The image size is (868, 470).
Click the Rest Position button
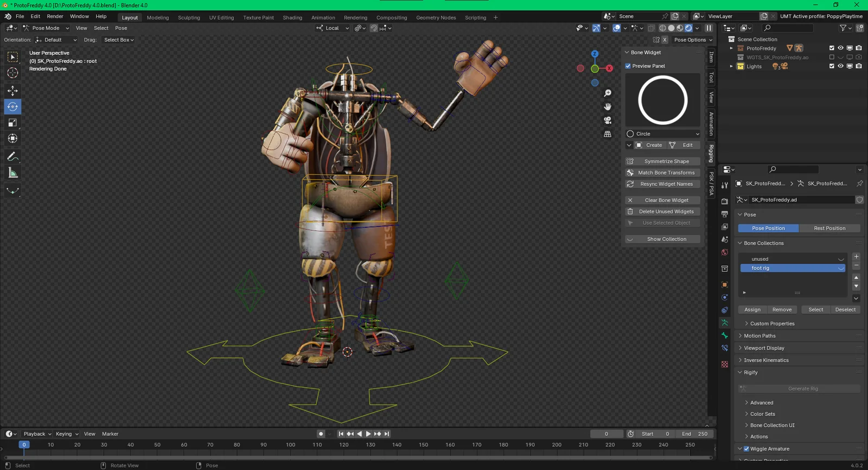[x=829, y=228]
